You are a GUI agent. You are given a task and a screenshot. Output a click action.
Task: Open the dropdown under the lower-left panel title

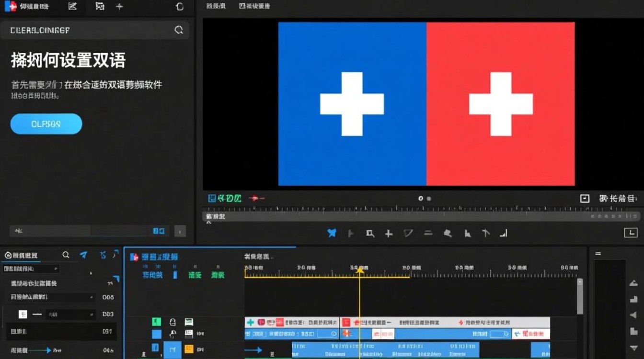coord(31,269)
